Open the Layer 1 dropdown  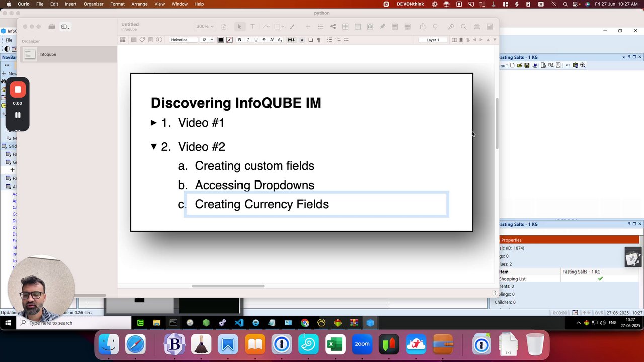pyautogui.click(x=433, y=40)
